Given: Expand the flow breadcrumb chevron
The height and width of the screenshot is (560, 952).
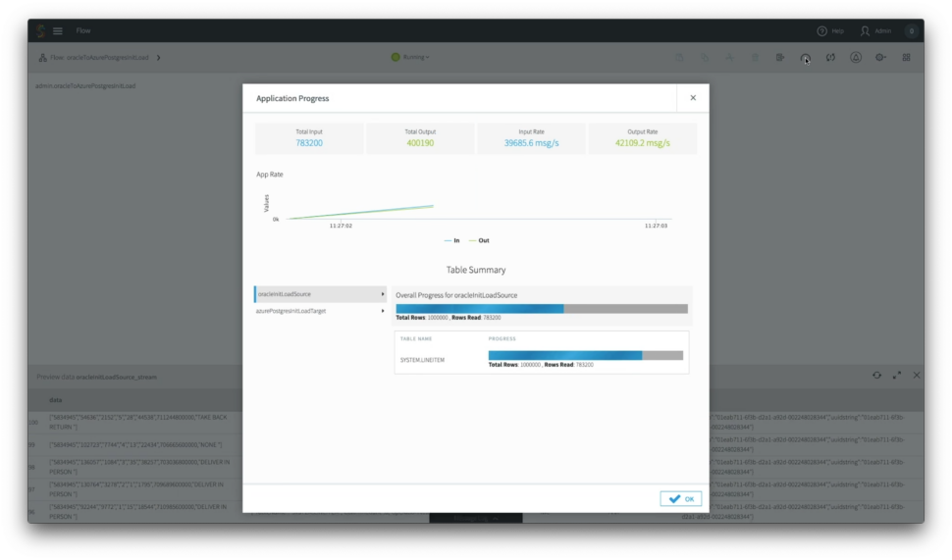Looking at the screenshot, I should pos(158,58).
